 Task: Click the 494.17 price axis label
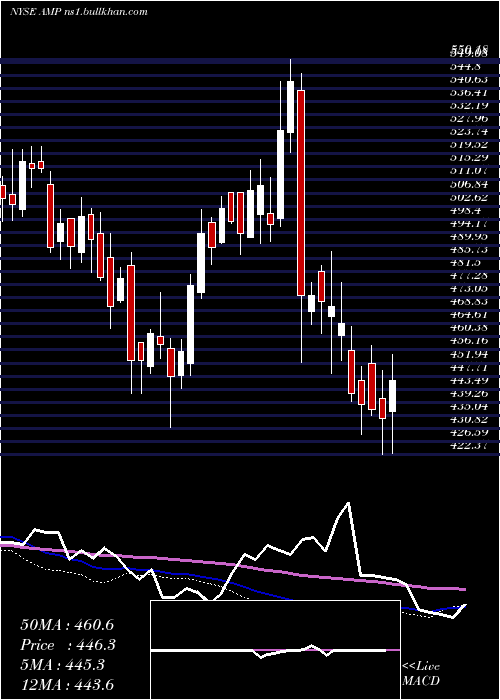coord(469,223)
